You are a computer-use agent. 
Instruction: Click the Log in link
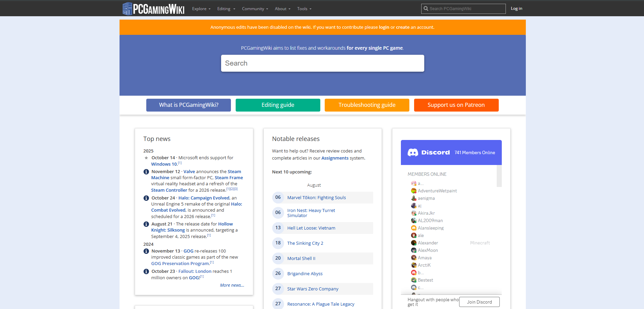(516, 9)
